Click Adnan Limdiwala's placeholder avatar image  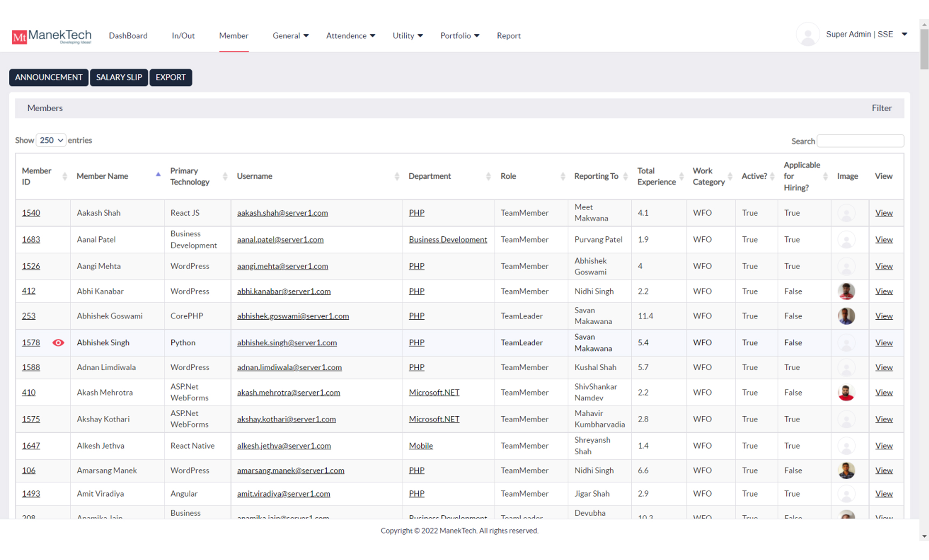click(846, 368)
